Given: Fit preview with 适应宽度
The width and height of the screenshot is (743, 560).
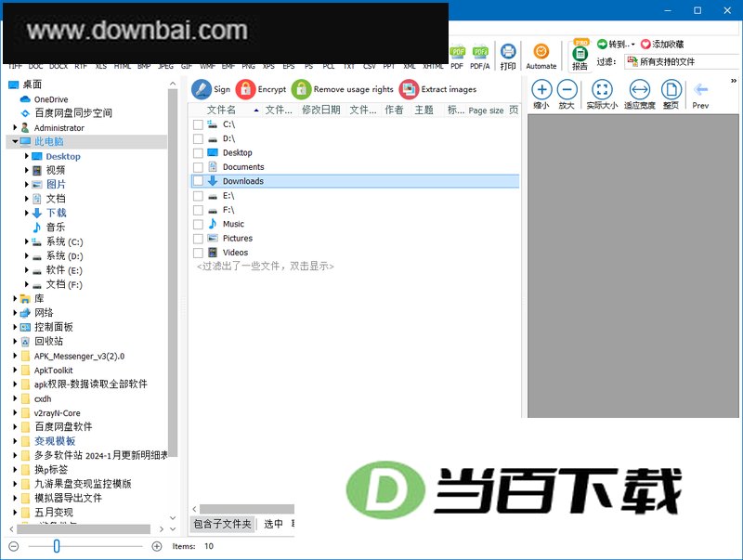Looking at the screenshot, I should click(x=639, y=95).
